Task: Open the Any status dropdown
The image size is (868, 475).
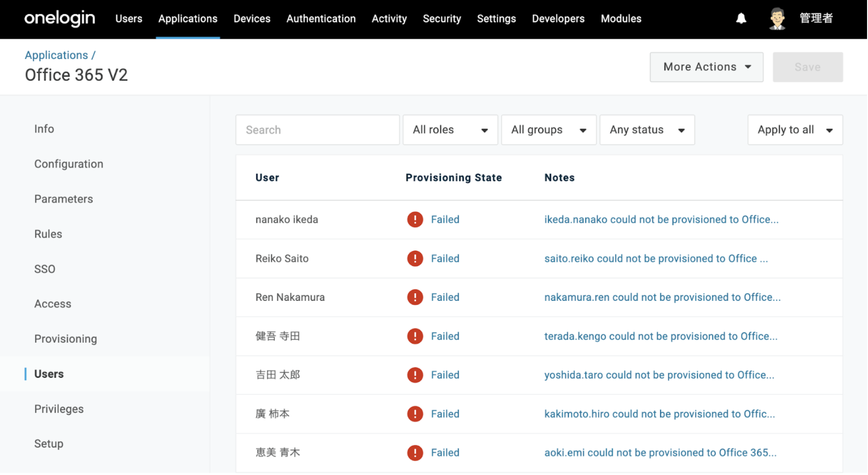Action: point(648,130)
